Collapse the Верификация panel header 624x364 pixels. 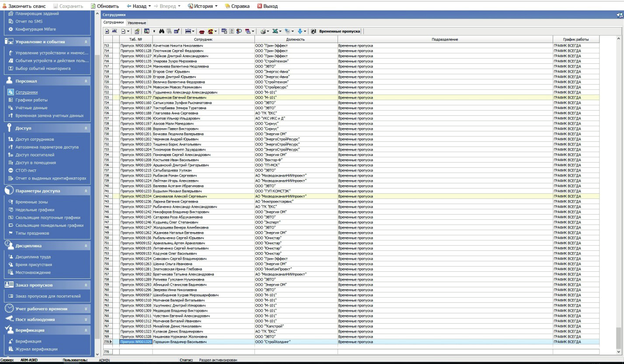(86, 330)
